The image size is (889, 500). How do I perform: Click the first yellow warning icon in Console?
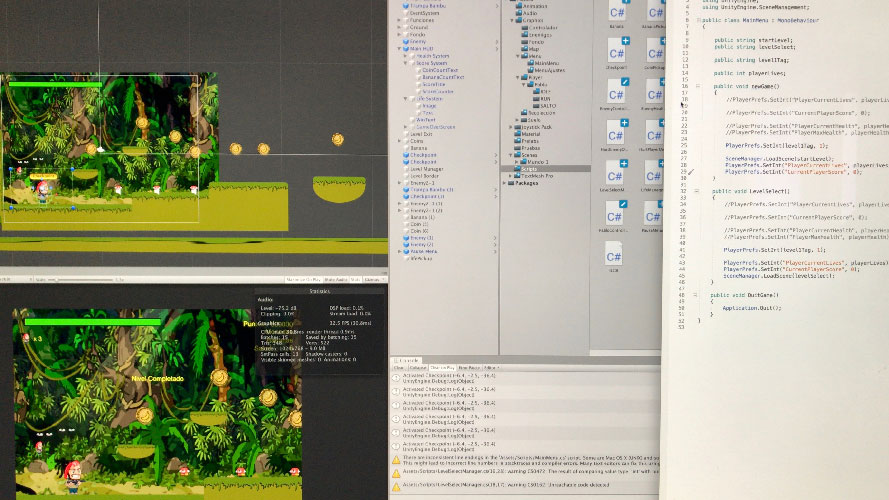[397, 460]
